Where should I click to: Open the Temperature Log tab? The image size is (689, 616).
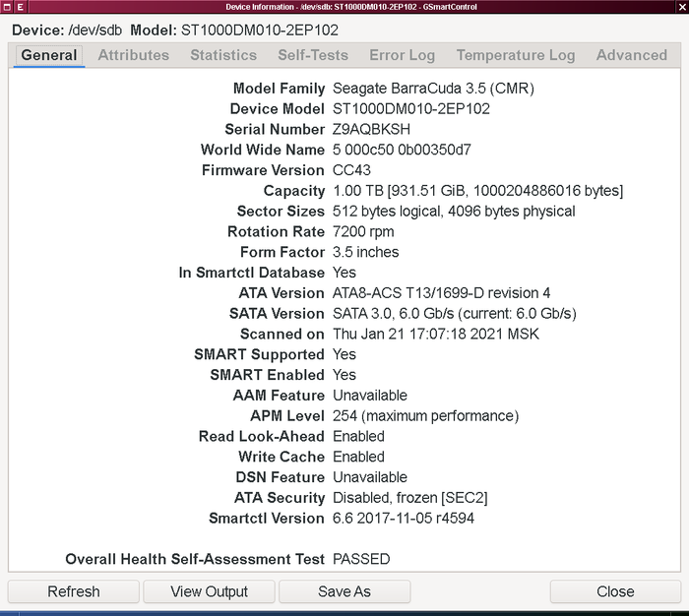pos(515,55)
